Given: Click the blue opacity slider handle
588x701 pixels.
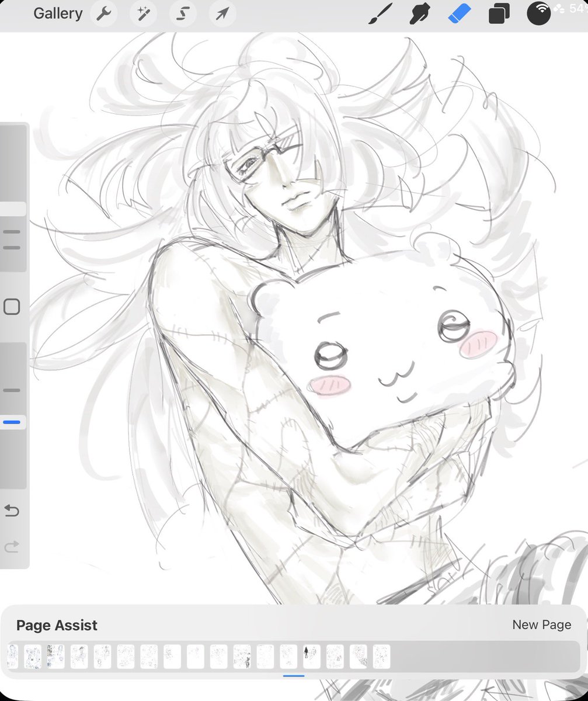Looking at the screenshot, I should (x=13, y=422).
